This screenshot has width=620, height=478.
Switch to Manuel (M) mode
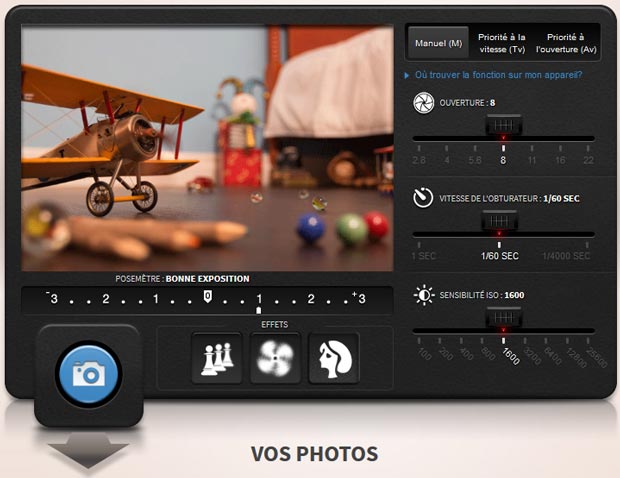(x=439, y=43)
